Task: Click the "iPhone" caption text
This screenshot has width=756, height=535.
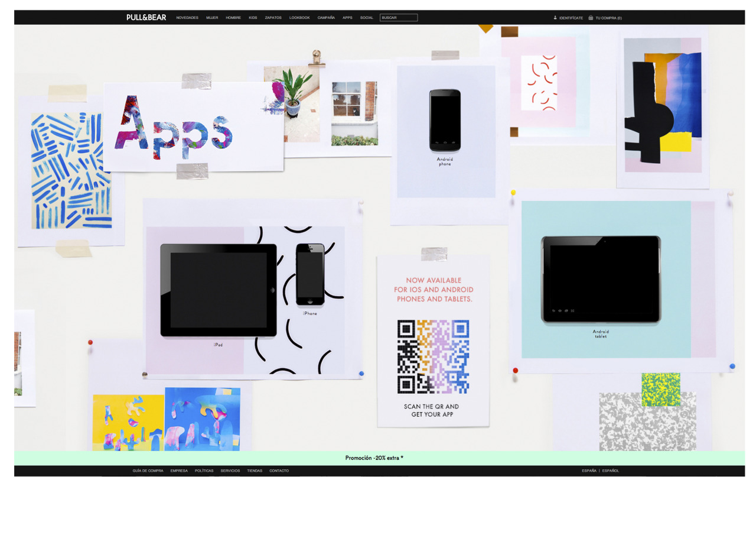Action: click(310, 313)
